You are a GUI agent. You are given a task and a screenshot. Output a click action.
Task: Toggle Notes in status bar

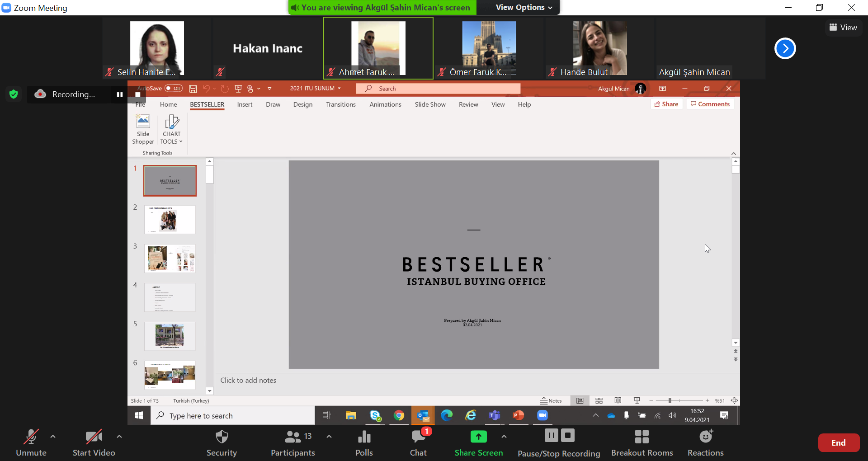tap(551, 401)
